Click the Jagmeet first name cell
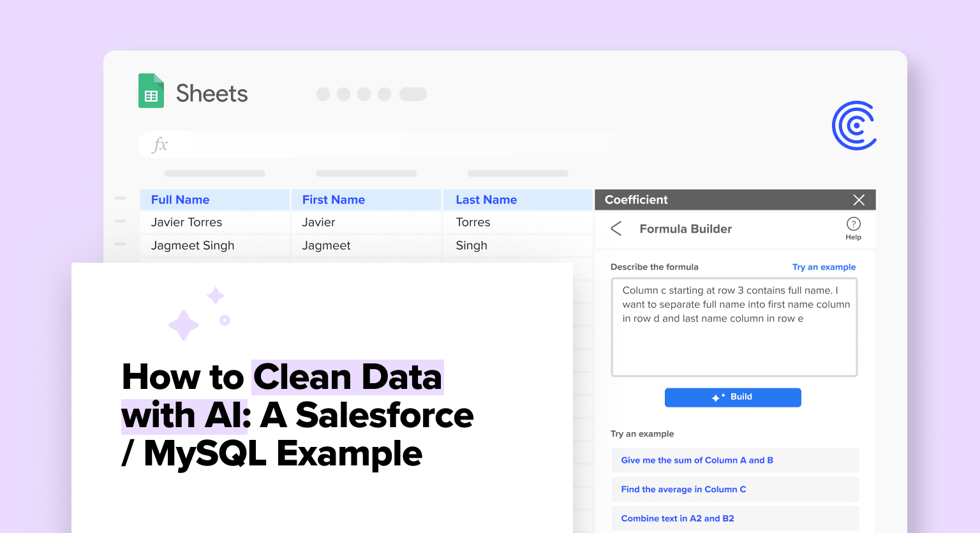 click(366, 245)
